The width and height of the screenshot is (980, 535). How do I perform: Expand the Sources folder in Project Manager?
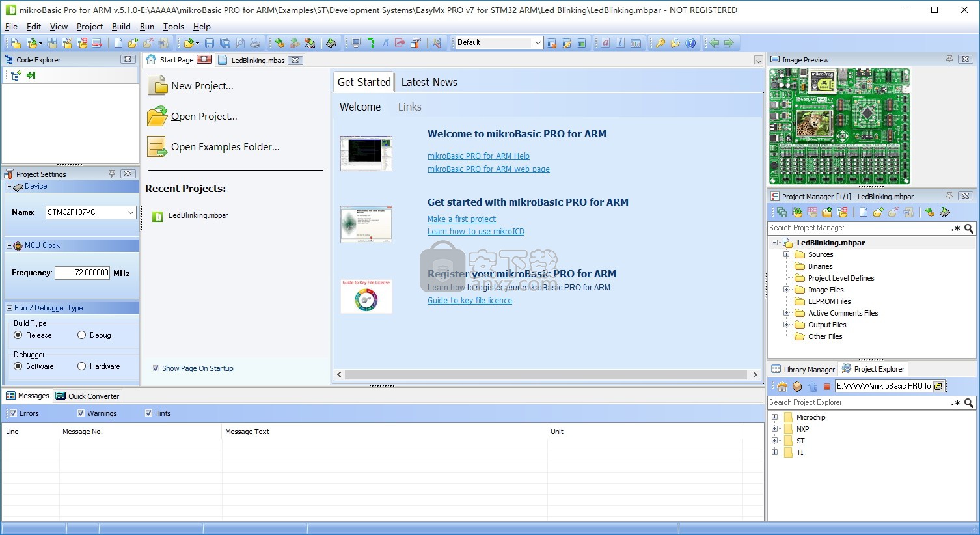pyautogui.click(x=786, y=254)
